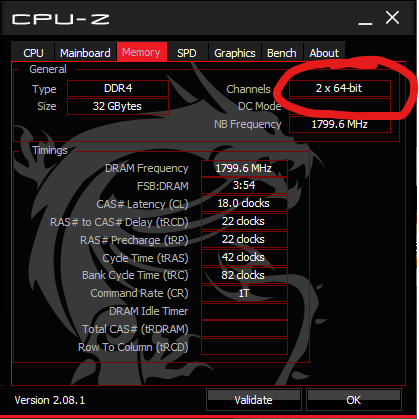This screenshot has height=419, width=419.
Task: Select the Channels field showing 2 x 64-bit
Action: coord(340,88)
